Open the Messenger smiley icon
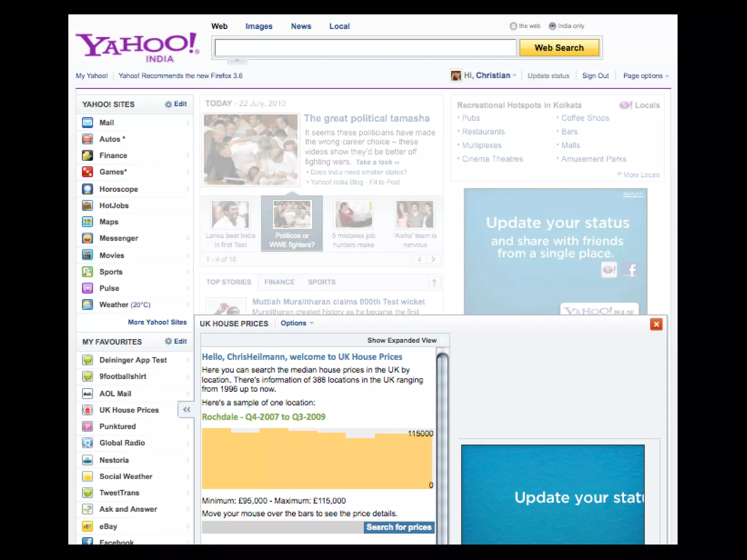Screen dimensions: 747x560 coord(88,238)
